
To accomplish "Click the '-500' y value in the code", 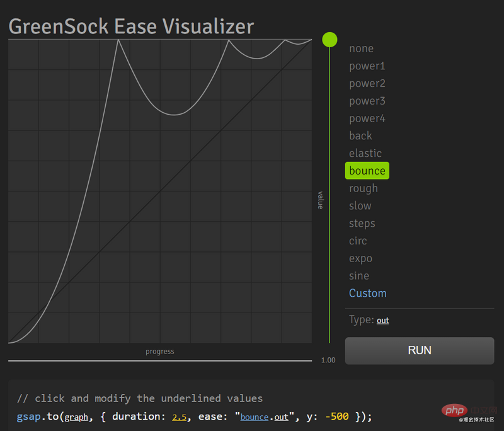I will pyautogui.click(x=337, y=417).
